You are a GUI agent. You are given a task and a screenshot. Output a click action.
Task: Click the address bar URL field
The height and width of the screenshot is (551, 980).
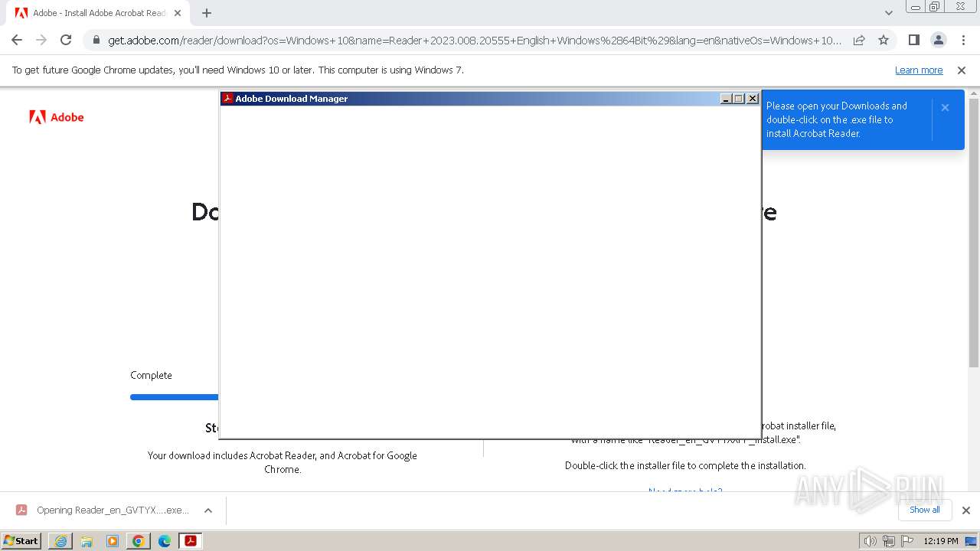click(475, 40)
